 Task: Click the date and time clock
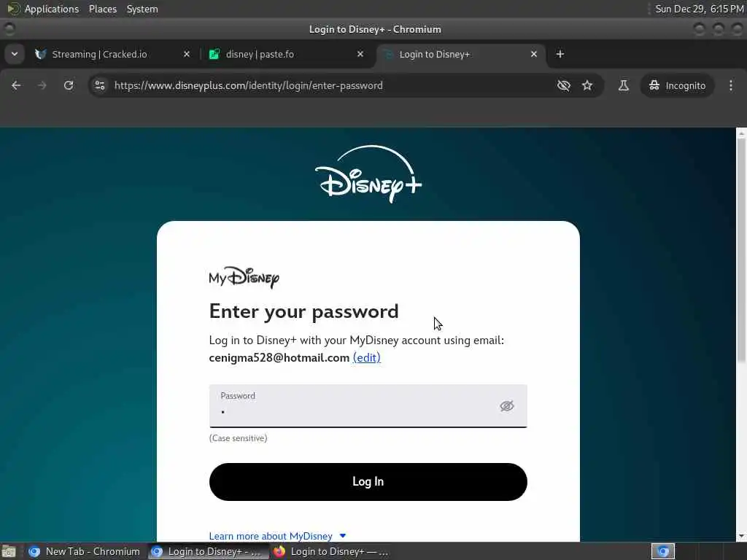pos(700,9)
